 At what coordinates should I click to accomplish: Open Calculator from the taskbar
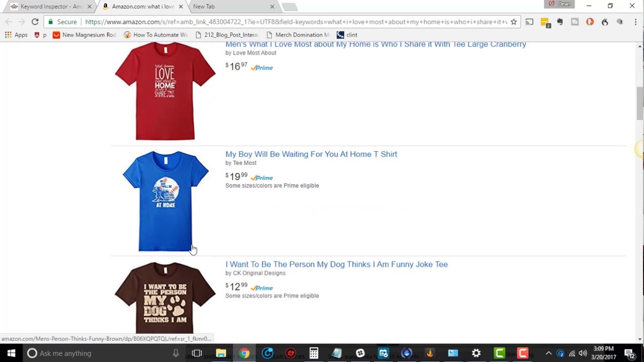pyautogui.click(x=314, y=353)
